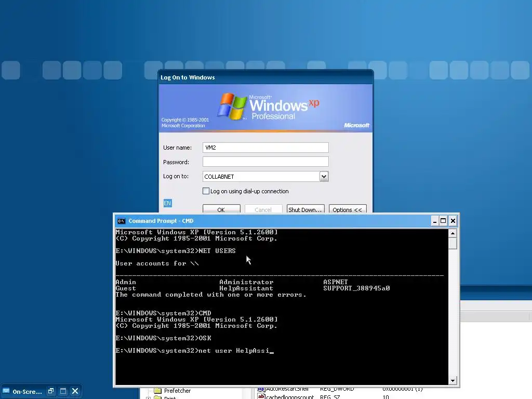Open the Log on to COLLABNET dropdown
Screen dimensions: 532x399
pyautogui.click(x=324, y=177)
